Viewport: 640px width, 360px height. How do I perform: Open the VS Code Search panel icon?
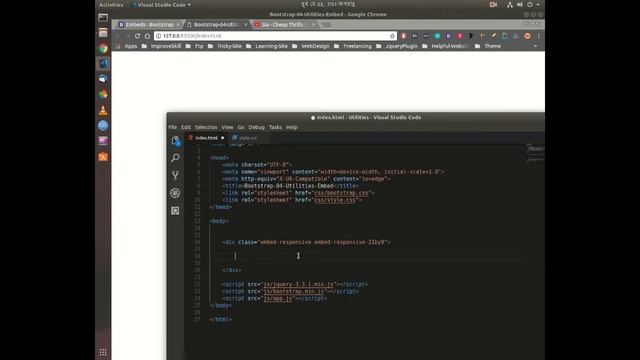point(176,158)
